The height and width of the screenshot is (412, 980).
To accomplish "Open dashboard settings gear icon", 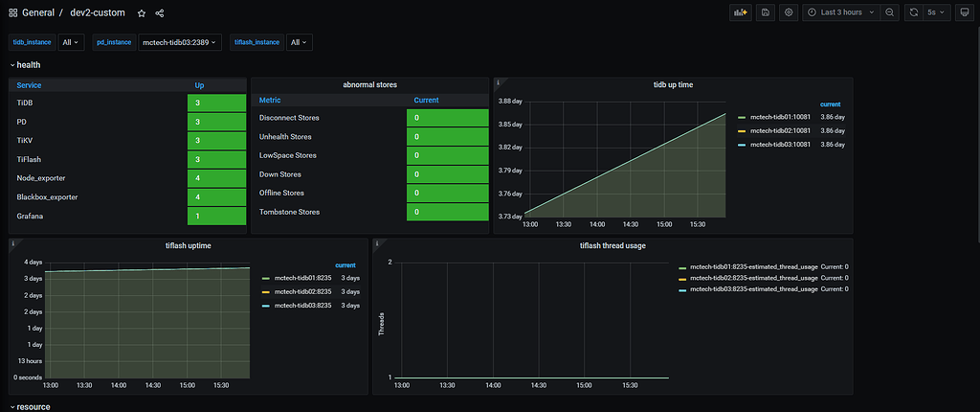I will coord(789,12).
